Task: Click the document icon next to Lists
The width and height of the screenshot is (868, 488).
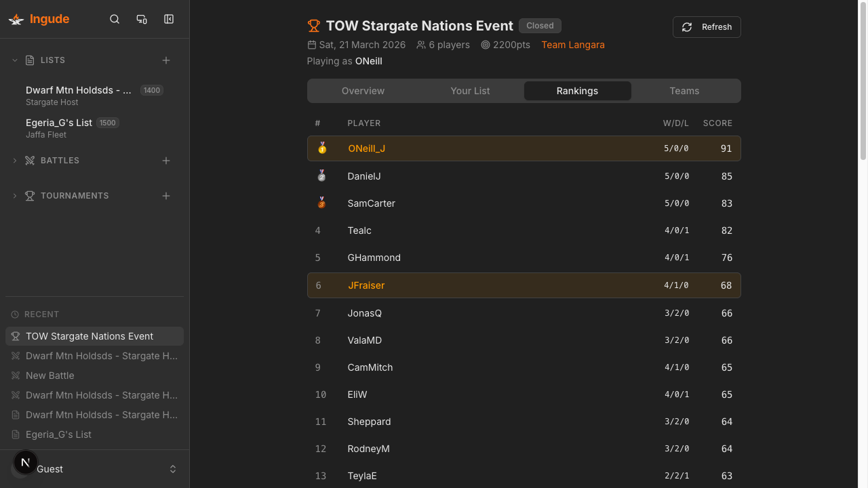Action: (x=29, y=60)
